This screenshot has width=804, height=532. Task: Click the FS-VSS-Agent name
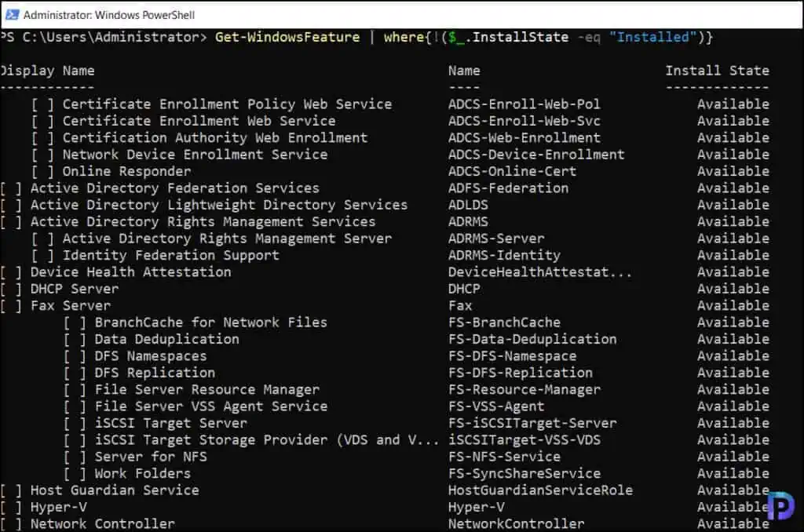pyautogui.click(x=496, y=406)
